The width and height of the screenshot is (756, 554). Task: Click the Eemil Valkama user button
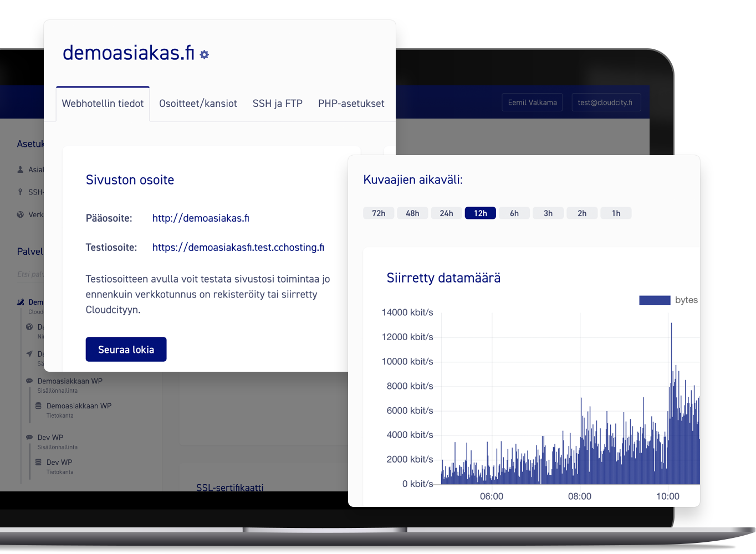pyautogui.click(x=532, y=102)
